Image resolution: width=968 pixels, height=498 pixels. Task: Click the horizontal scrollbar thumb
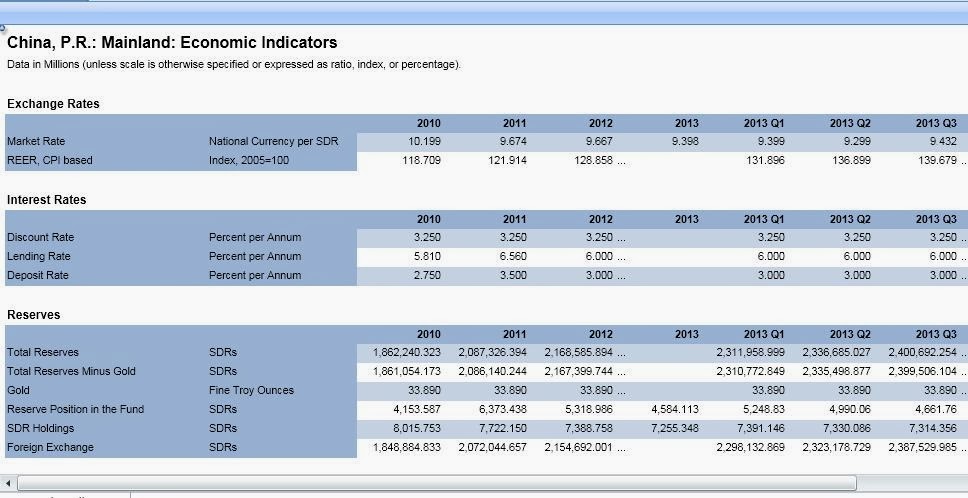click(x=436, y=483)
